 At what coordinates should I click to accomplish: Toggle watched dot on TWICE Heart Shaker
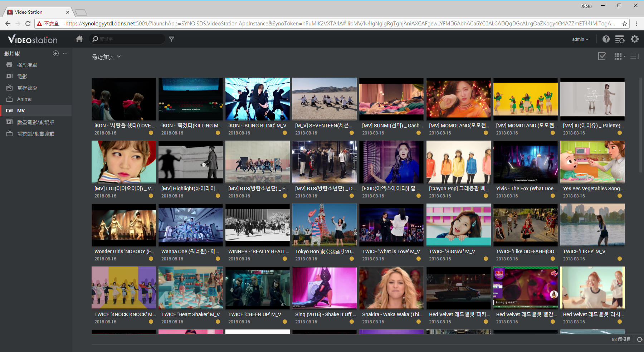(x=218, y=322)
